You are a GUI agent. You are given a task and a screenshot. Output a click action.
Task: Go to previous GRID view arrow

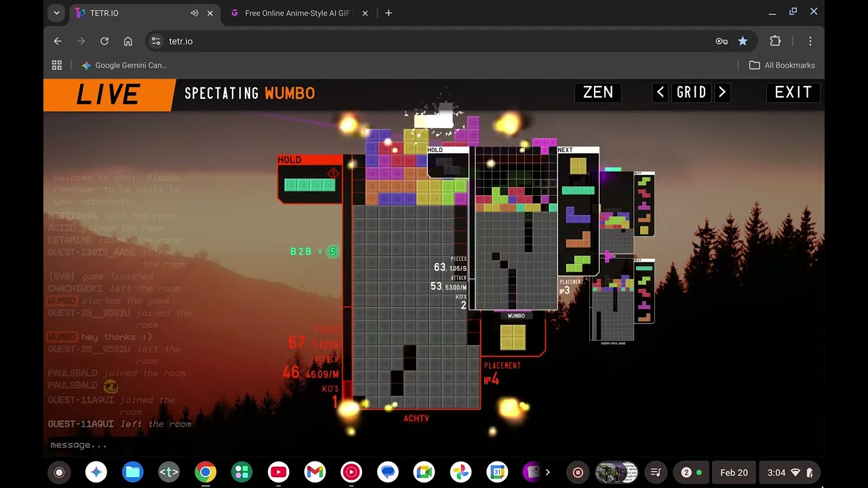click(660, 93)
